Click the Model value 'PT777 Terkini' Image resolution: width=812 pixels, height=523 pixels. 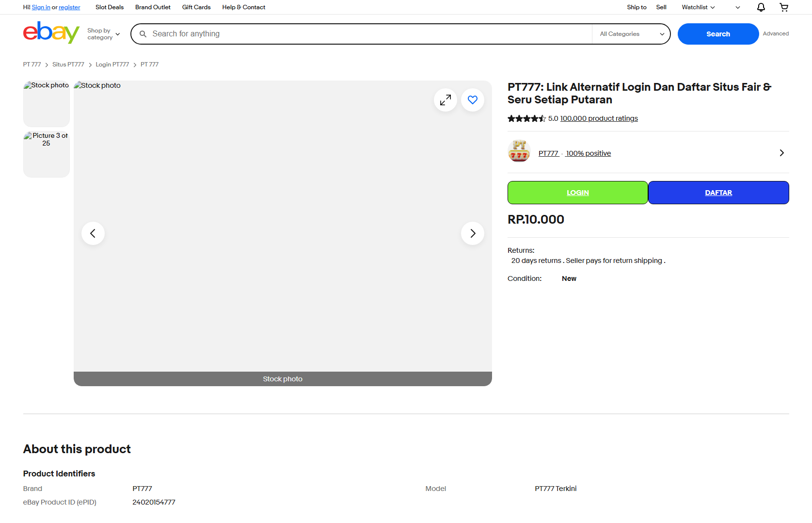pos(556,489)
